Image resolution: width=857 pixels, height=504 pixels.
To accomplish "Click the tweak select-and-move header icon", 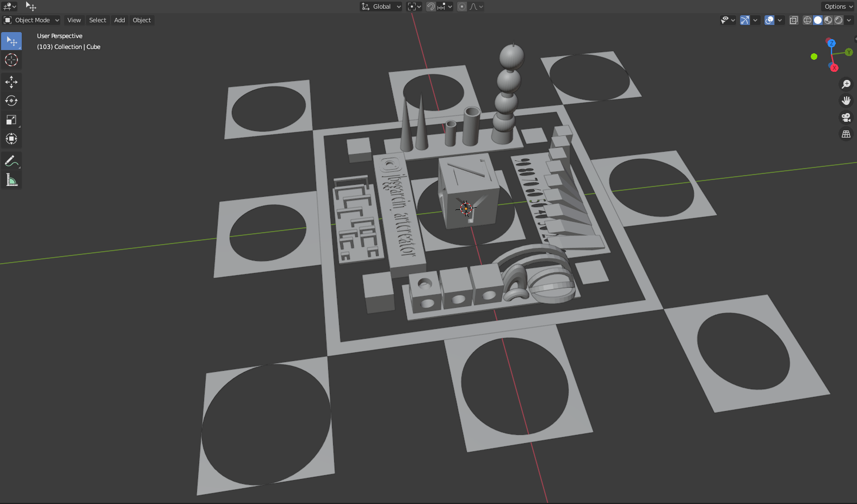I will (x=31, y=7).
